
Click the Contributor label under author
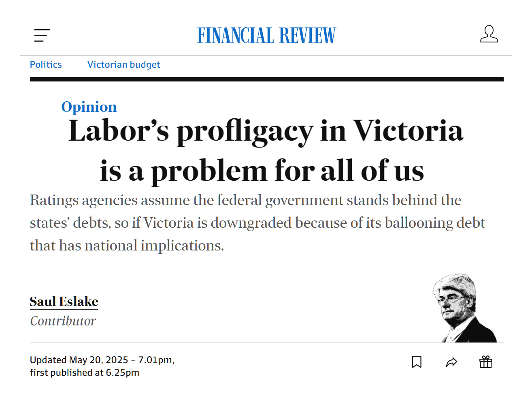[63, 321]
